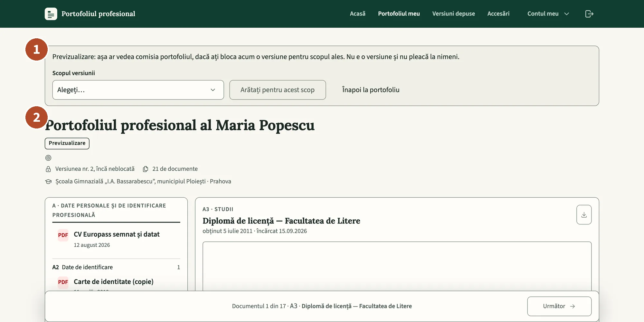Open the Accesări page
The image size is (644, 322).
pos(498,14)
